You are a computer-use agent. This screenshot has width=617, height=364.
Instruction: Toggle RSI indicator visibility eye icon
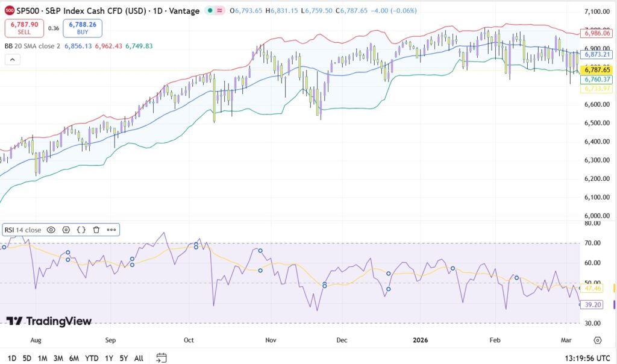click(x=51, y=230)
